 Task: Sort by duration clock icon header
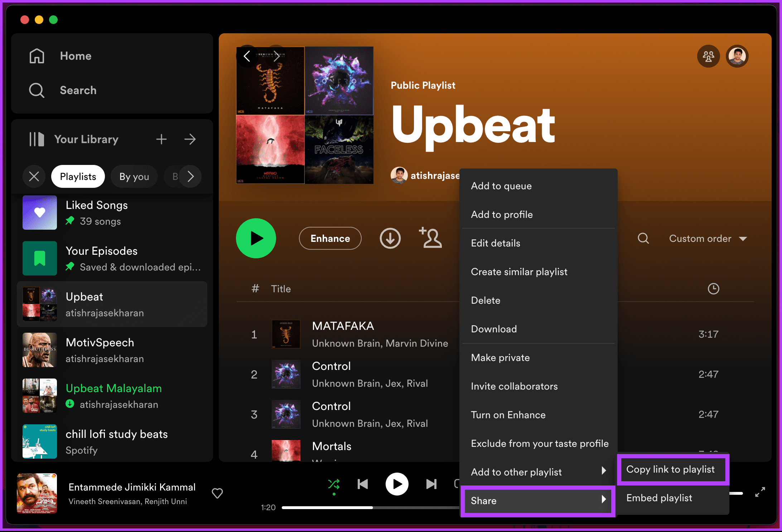tap(713, 289)
